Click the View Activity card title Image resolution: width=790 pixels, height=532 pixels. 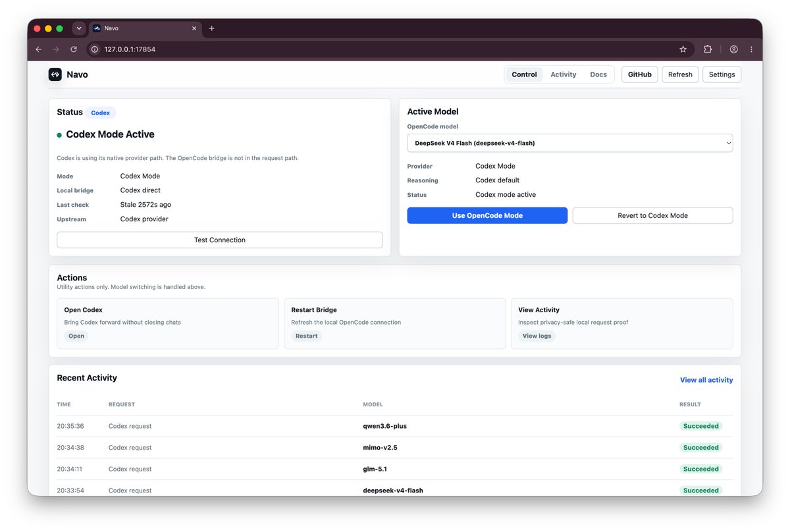point(539,310)
